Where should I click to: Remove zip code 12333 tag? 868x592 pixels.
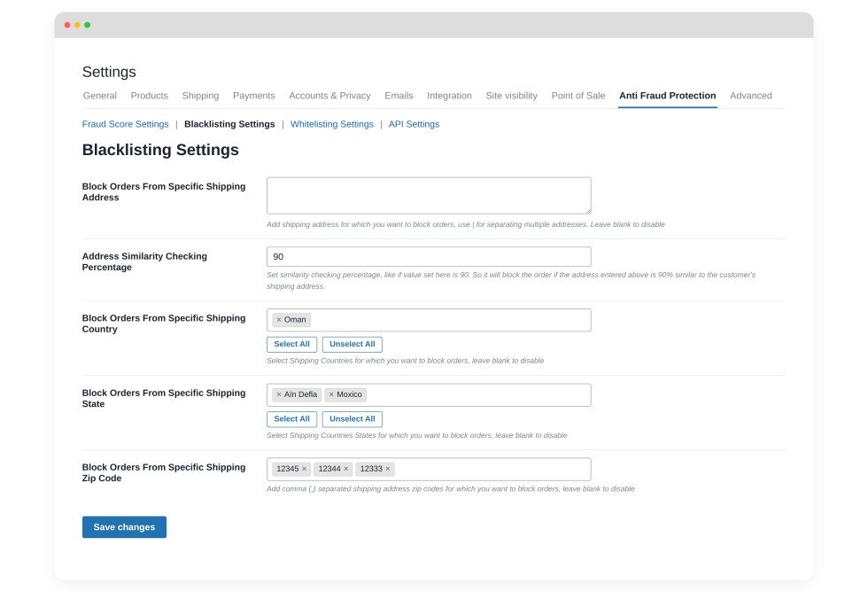(x=388, y=469)
